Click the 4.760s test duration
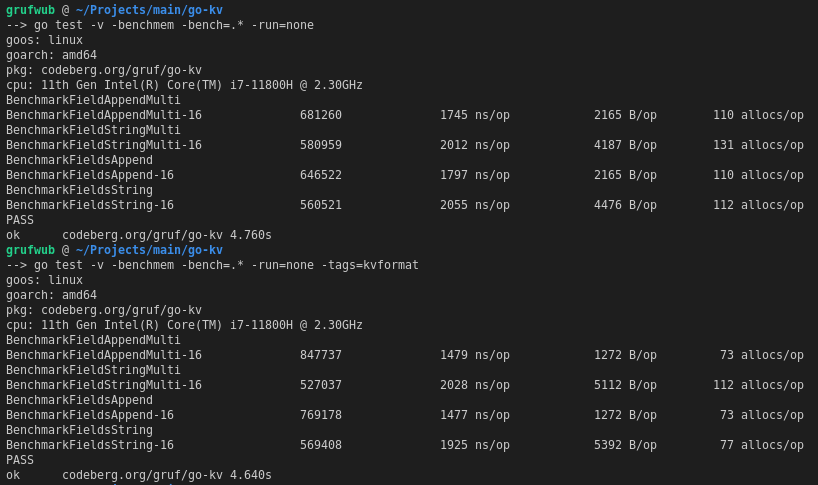818x485 pixels. point(251,235)
